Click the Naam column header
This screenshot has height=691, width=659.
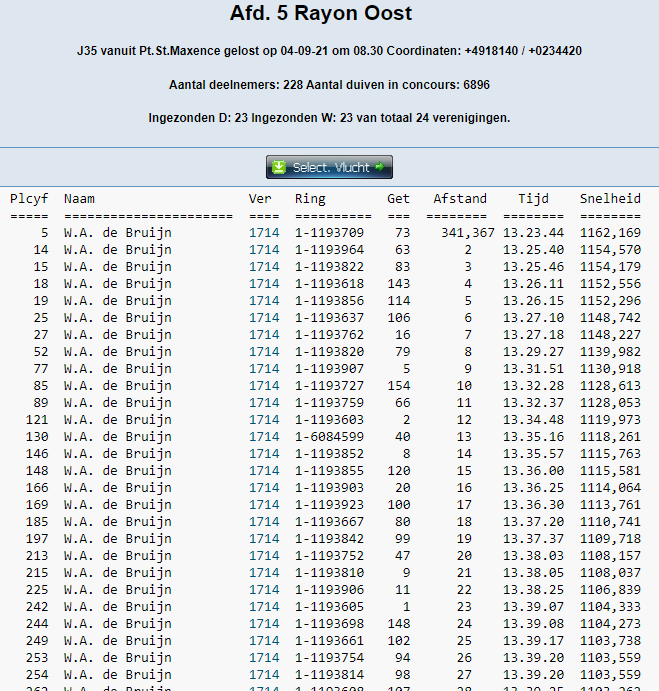pos(79,199)
